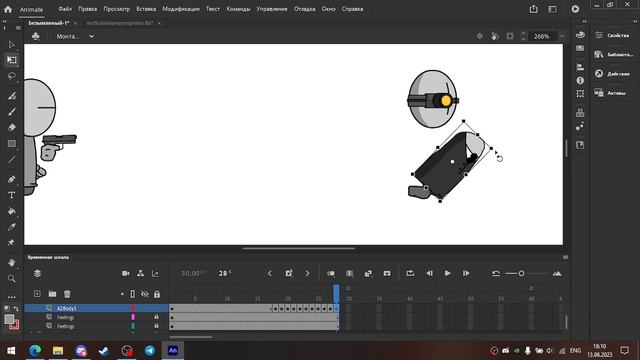Viewport: 640px width, 360px height.
Task: Open the Share/publish icon
Action: pyautogui.click(x=533, y=9)
